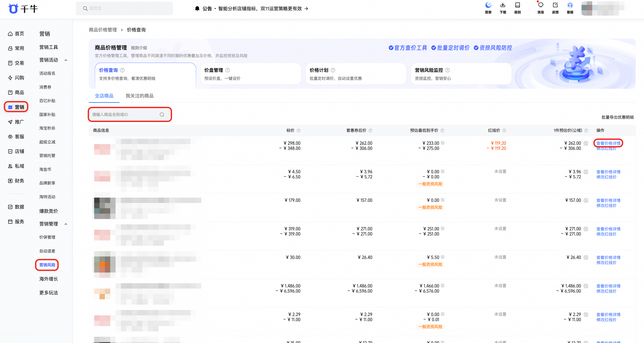
Task: Click the search magnifier in product search box
Action: pos(162,114)
